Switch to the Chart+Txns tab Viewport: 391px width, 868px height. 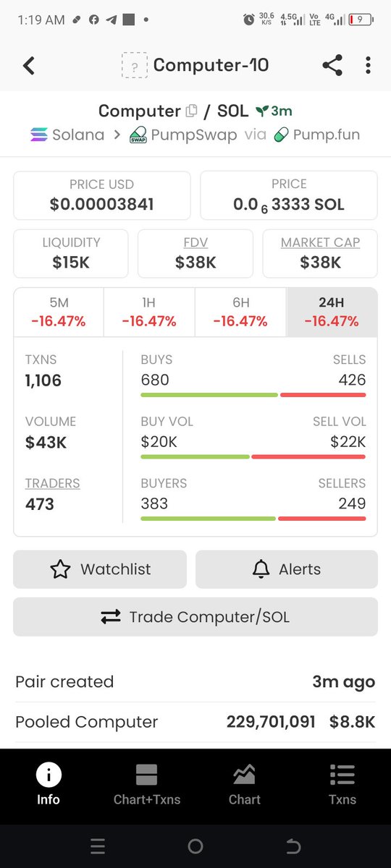147,786
